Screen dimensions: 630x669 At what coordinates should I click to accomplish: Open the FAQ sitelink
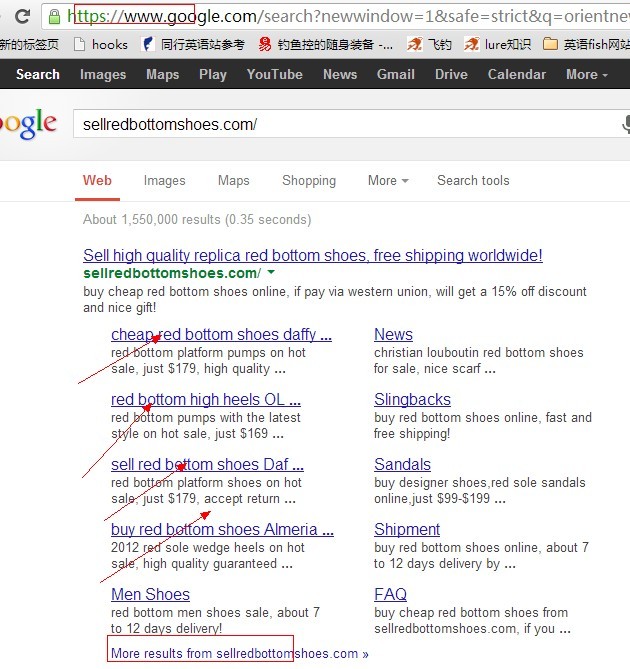pos(390,594)
